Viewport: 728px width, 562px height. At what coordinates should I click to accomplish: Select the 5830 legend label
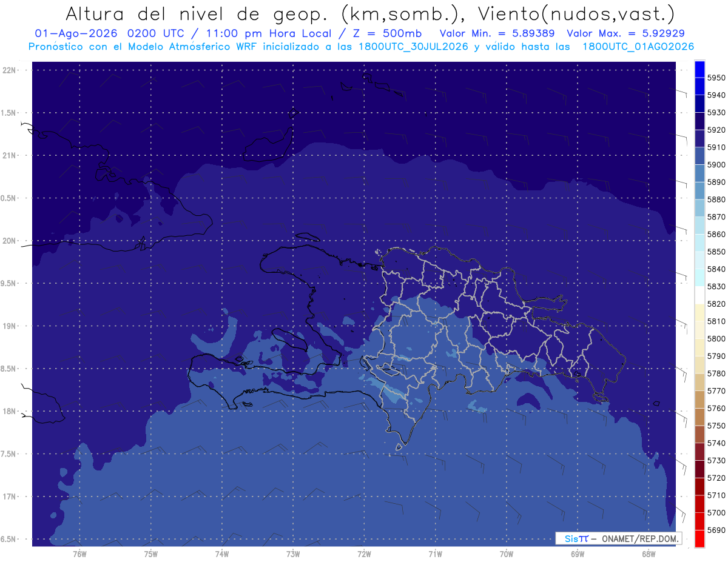[x=716, y=287]
